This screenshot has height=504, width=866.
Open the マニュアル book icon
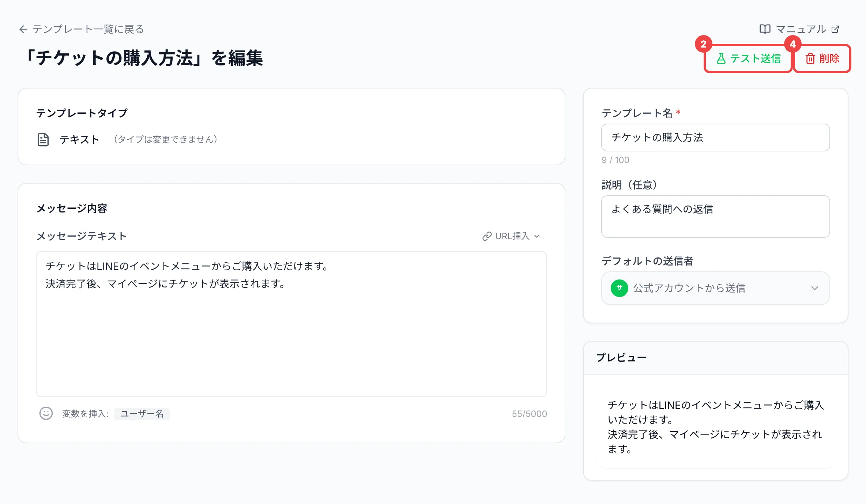pyautogui.click(x=765, y=29)
